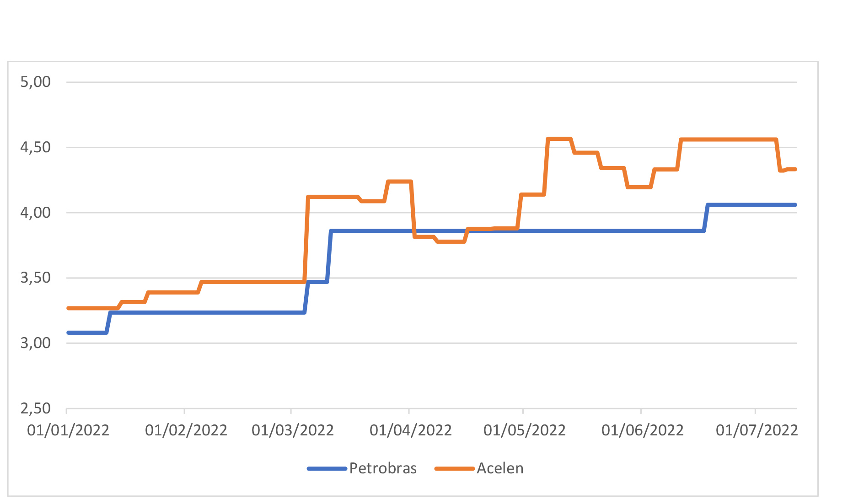Click the 01/07/2022 date label
This screenshot has width=848, height=504.
757,430
